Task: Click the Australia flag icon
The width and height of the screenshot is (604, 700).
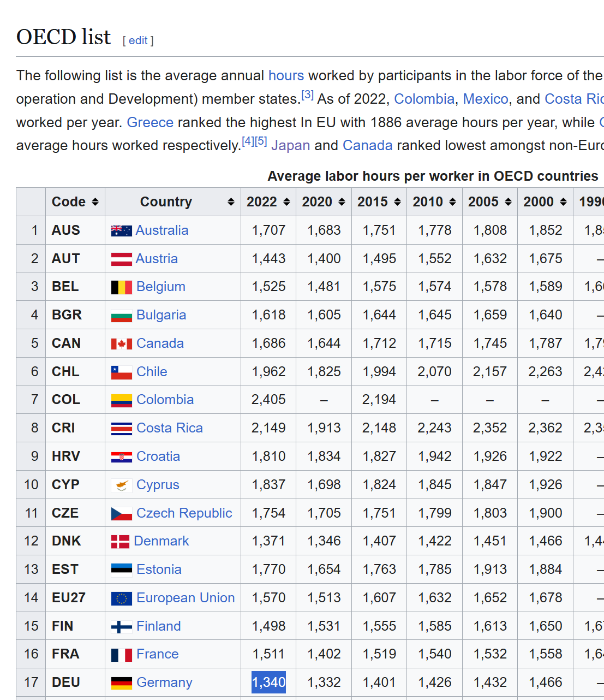Action: click(121, 231)
